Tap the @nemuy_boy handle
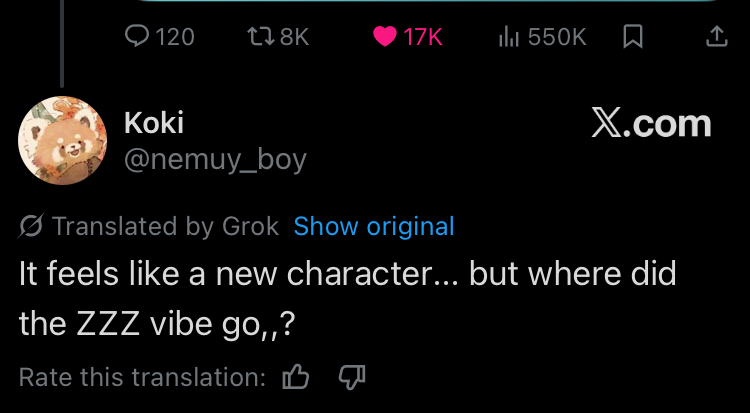 (214, 159)
